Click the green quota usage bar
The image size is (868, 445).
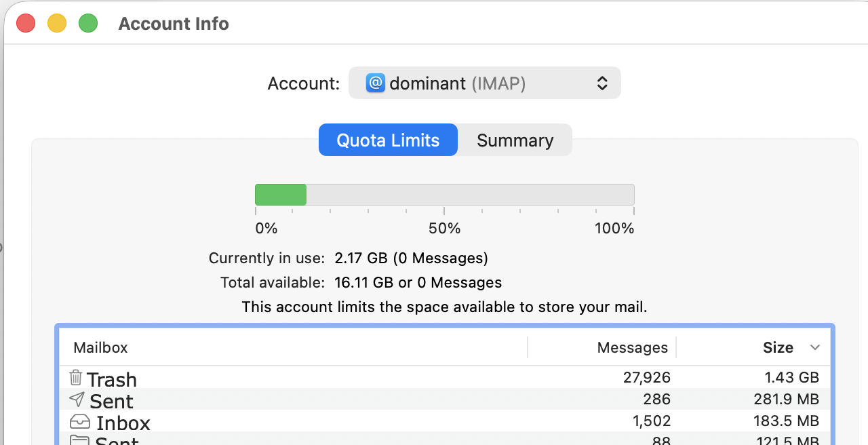pos(281,195)
